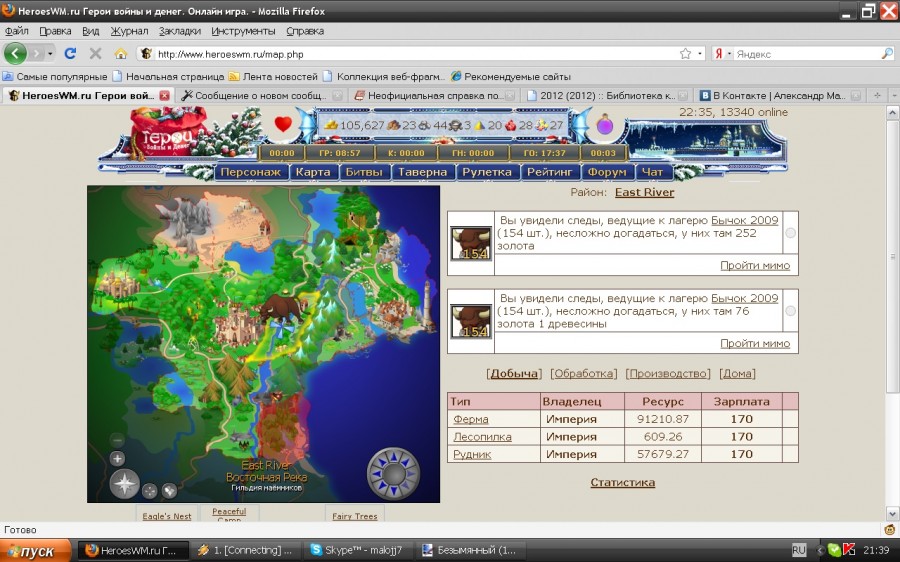Click the compass star icon on map
900x562 pixels.
(x=124, y=485)
